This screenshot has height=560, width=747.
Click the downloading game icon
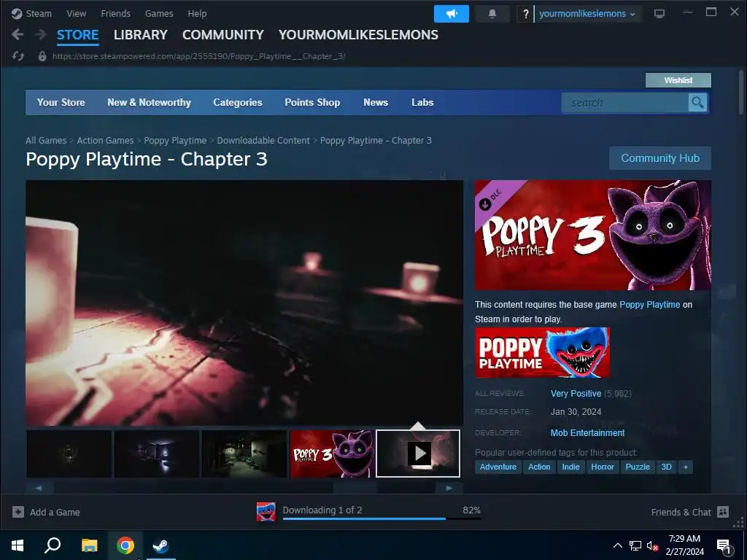pyautogui.click(x=266, y=512)
